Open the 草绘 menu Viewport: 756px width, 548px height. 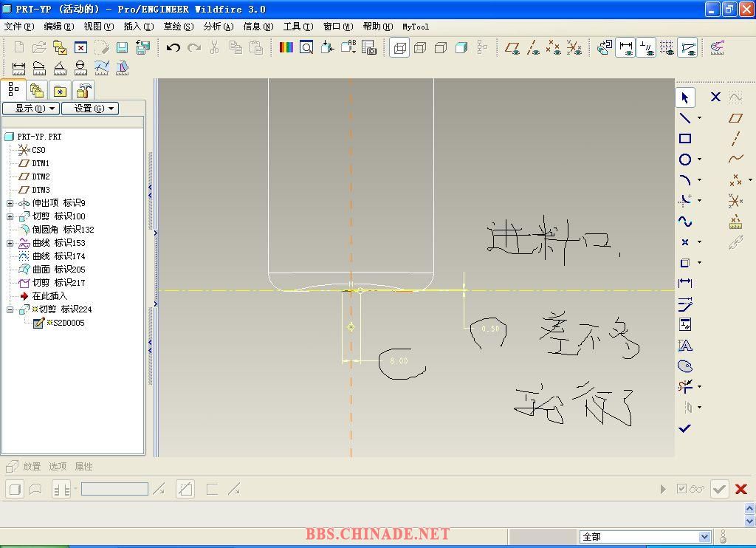coord(178,27)
